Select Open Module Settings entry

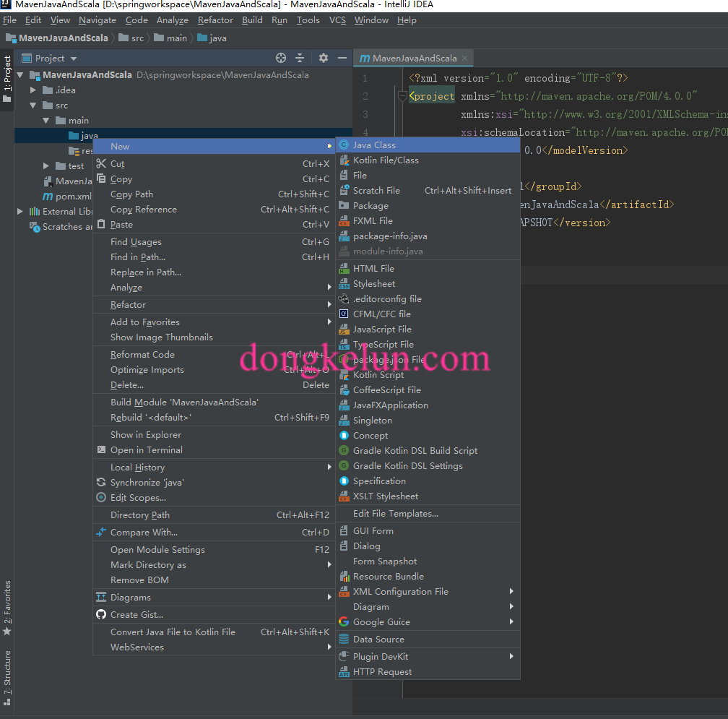pos(214,549)
